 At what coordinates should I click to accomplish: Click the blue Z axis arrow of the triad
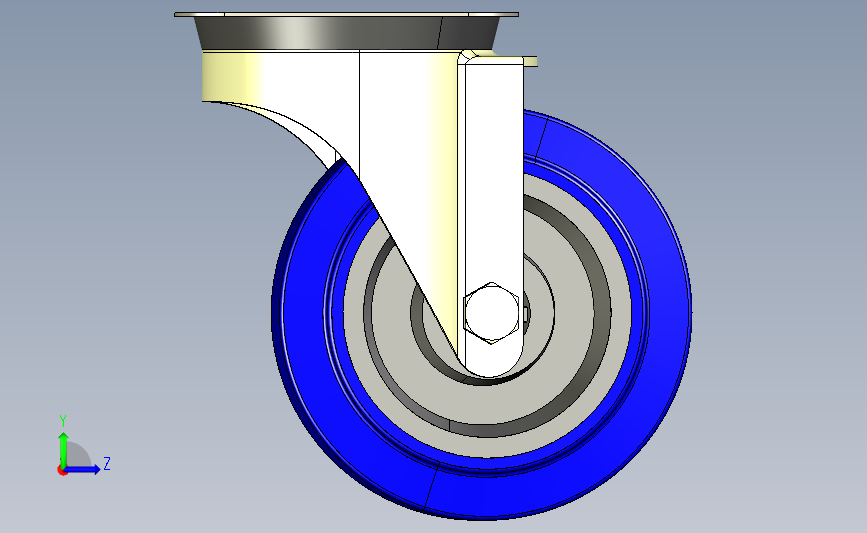pos(83,469)
